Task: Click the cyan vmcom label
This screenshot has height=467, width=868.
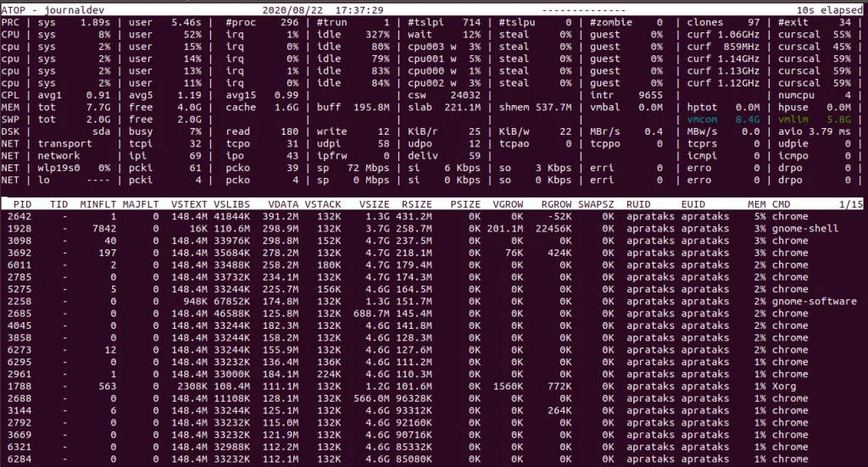Action: tap(704, 120)
